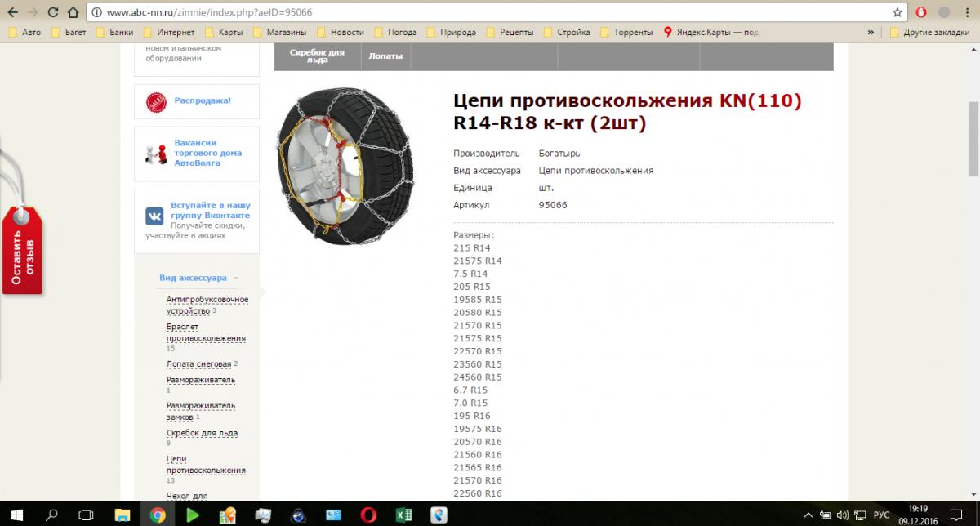The height and width of the screenshot is (526, 980).
Task: Click the Оставить отзыв feedback tag
Action: click(x=21, y=250)
